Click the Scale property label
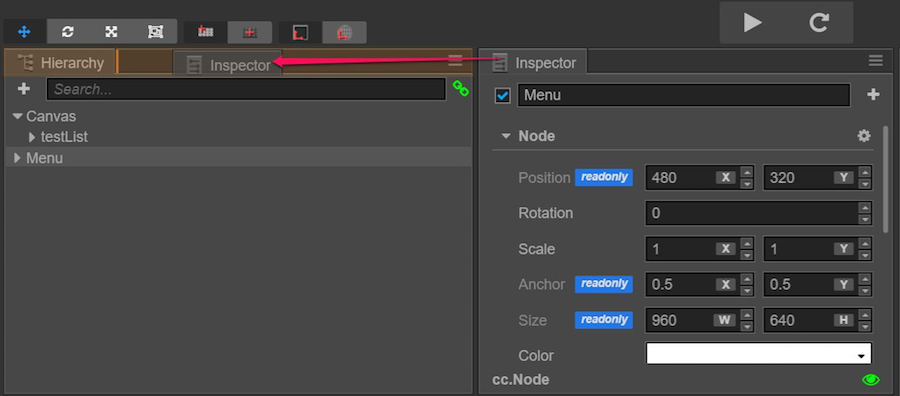The image size is (900, 396). [x=536, y=249]
